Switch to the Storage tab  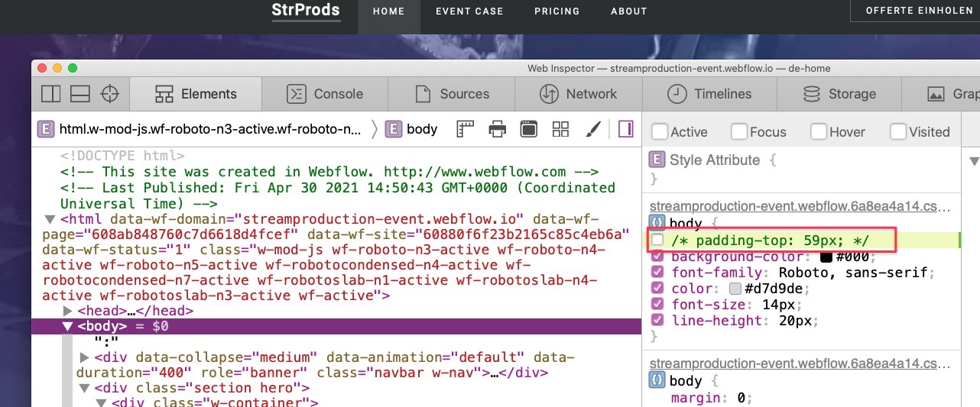tap(839, 94)
